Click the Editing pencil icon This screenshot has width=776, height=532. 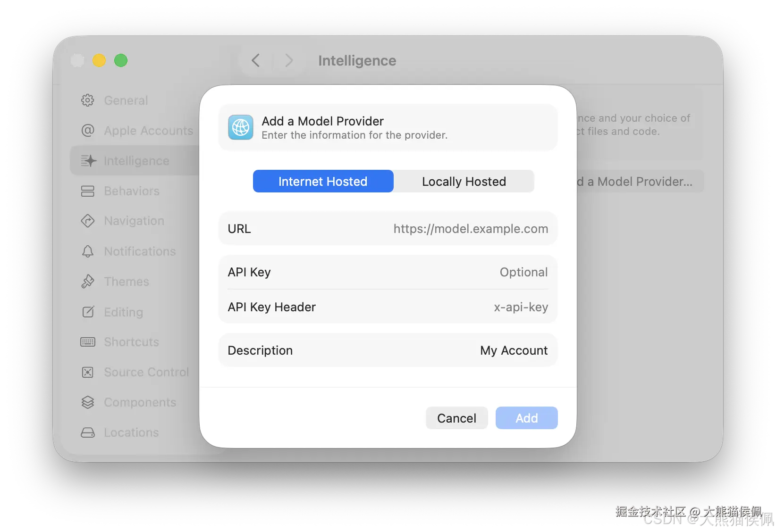click(x=88, y=312)
